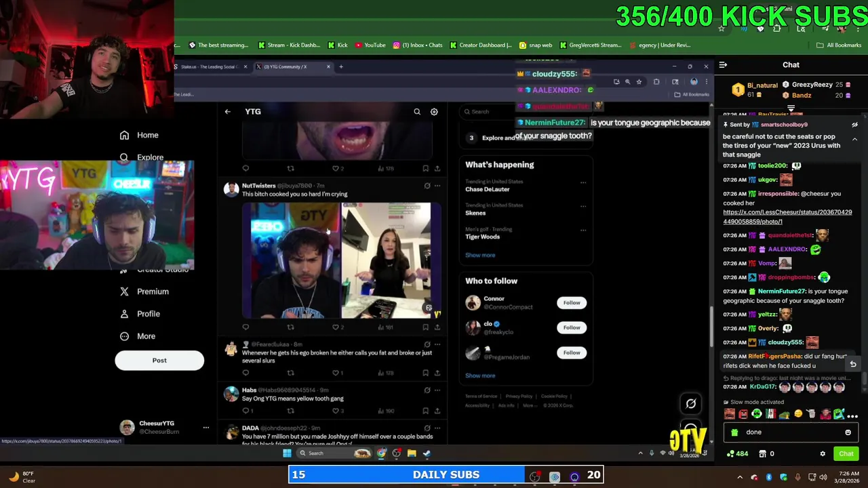Open the YouTube bookmark
This screenshot has width=868, height=488.
pos(370,45)
